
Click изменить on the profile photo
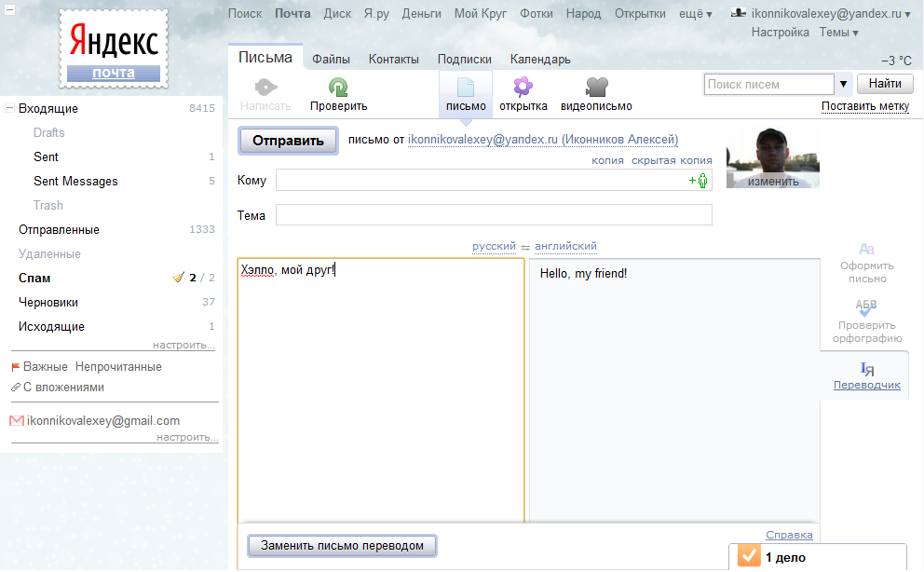773,182
